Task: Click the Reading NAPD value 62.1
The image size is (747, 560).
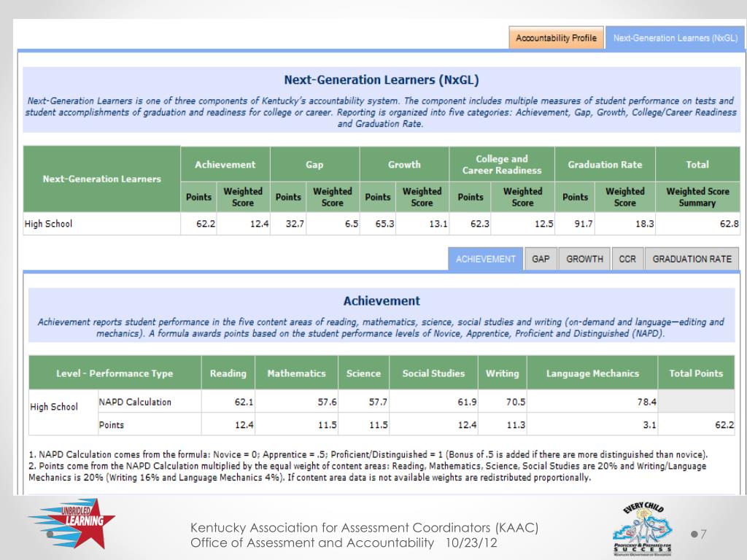Action: pos(244,402)
